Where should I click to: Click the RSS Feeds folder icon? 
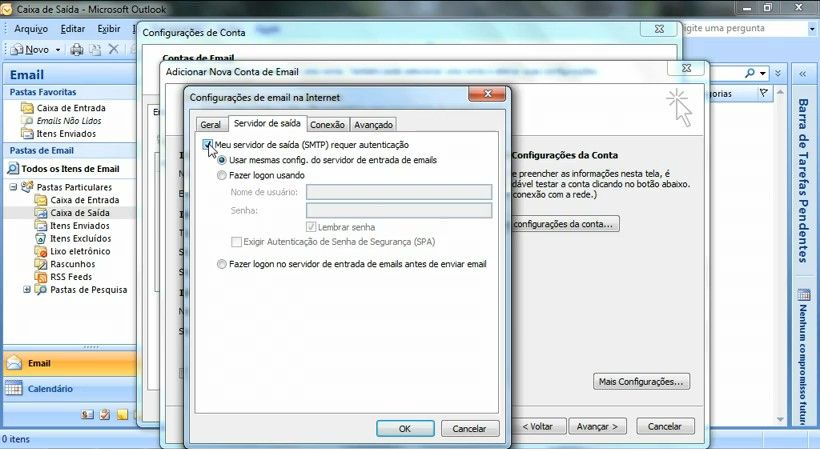pos(42,277)
